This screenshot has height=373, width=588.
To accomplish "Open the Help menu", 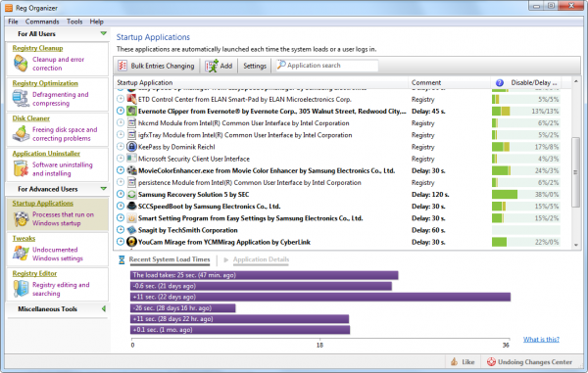I will [x=96, y=22].
